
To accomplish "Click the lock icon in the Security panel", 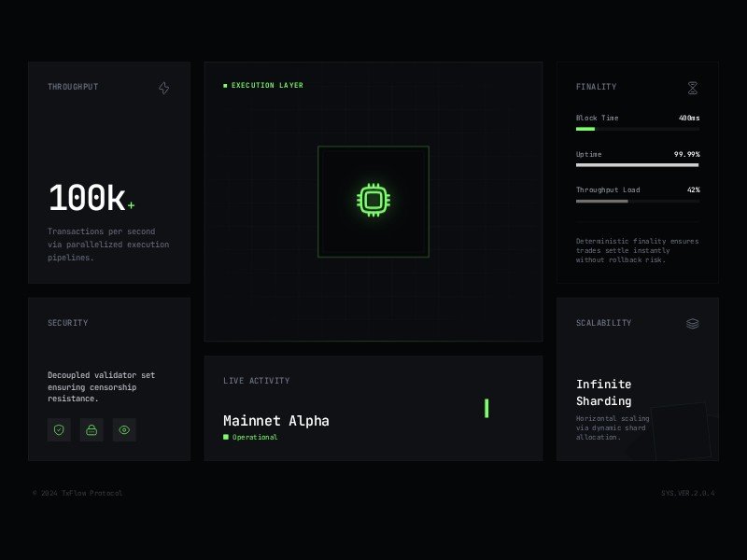I will [x=92, y=430].
